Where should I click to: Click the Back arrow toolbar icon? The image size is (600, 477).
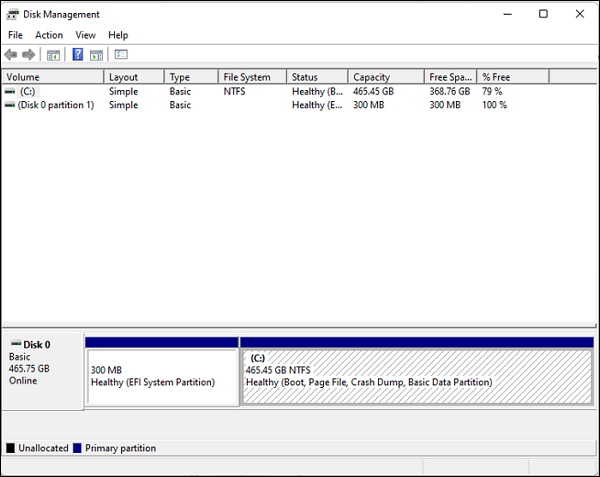click(11, 54)
